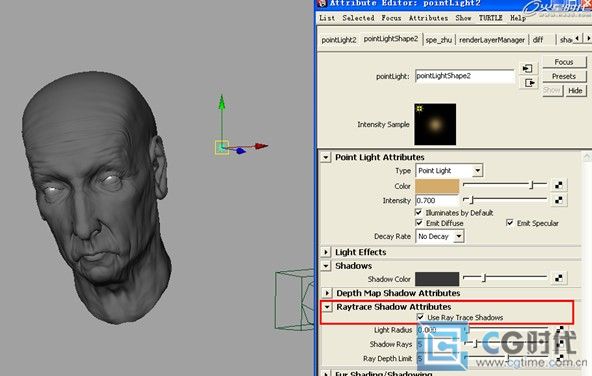Open the Color attribute map button
Image resolution: width=592 pixels, height=376 pixels.
(558, 185)
